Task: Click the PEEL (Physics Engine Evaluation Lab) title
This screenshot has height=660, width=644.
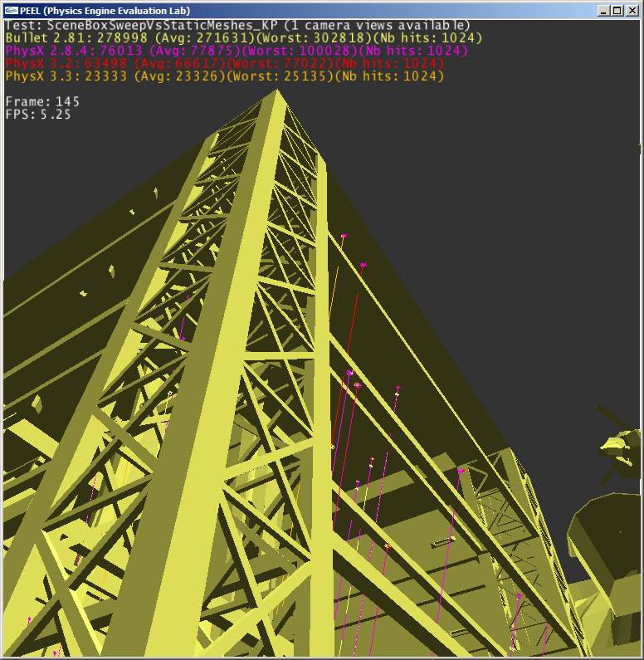Action: click(105, 11)
